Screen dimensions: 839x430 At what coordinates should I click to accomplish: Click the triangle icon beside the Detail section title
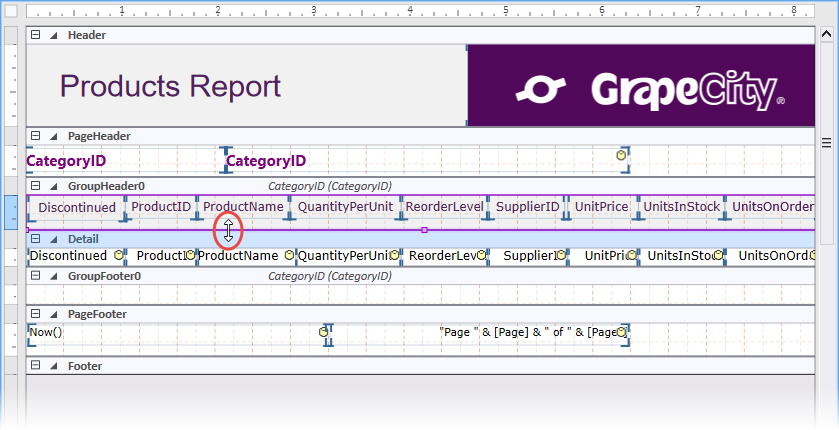pyautogui.click(x=52, y=239)
